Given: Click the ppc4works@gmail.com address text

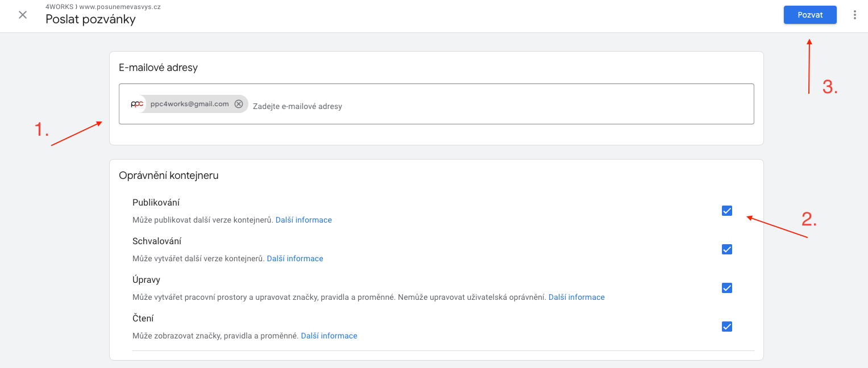Looking at the screenshot, I should pos(189,104).
